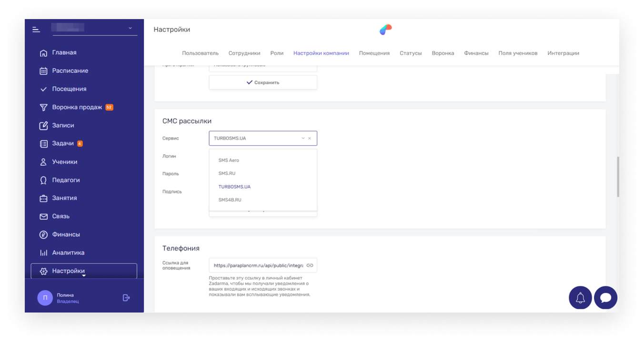Switch to the Интеграции tab
The height and width of the screenshot is (343, 644).
tap(563, 53)
